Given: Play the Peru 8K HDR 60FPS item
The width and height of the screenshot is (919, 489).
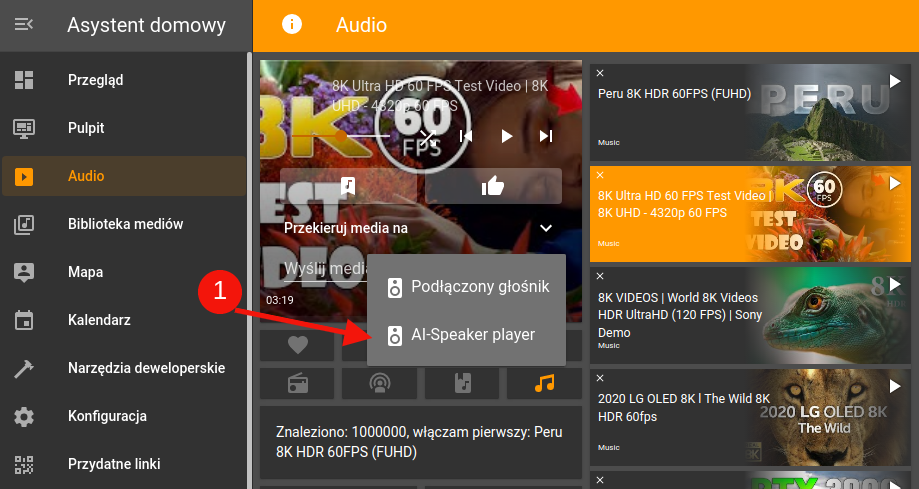Looking at the screenshot, I should [x=895, y=81].
